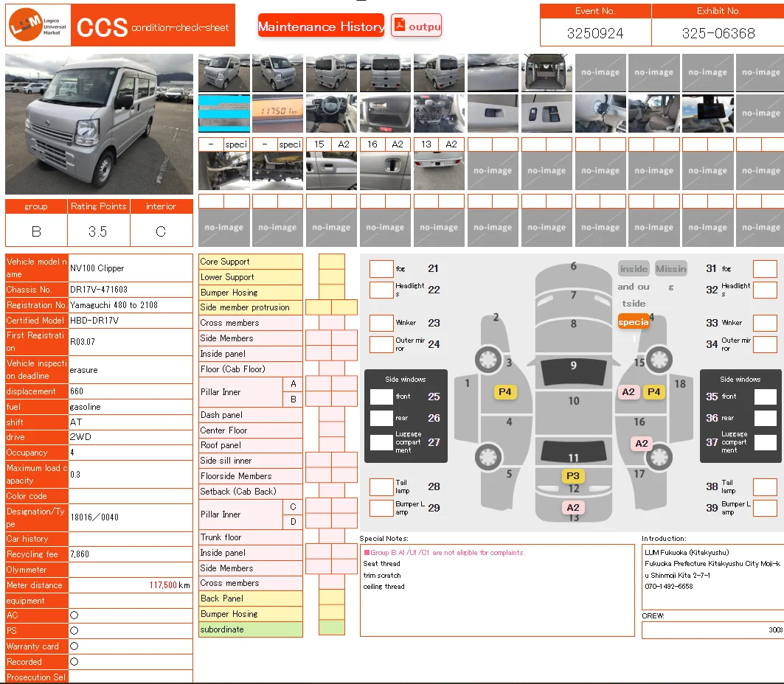Check the Headlights 32 box
Image resolution: width=784 pixels, height=684 pixels.
(765, 290)
